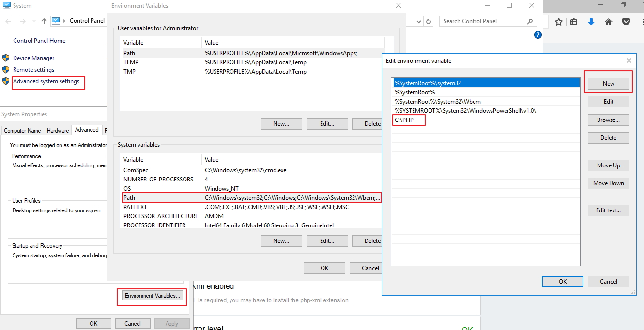Click the System window title bar icon
Image resolution: width=644 pixels, height=330 pixels.
click(x=7, y=6)
